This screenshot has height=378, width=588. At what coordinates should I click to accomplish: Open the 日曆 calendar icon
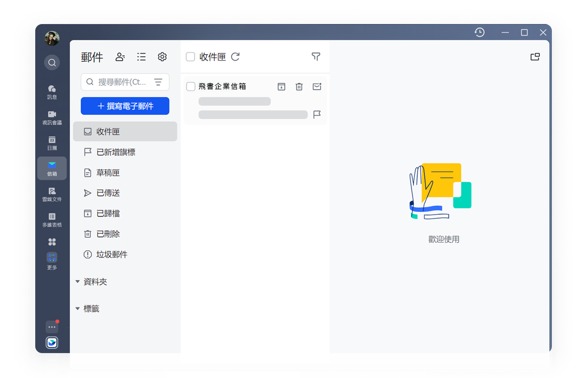coord(52,143)
